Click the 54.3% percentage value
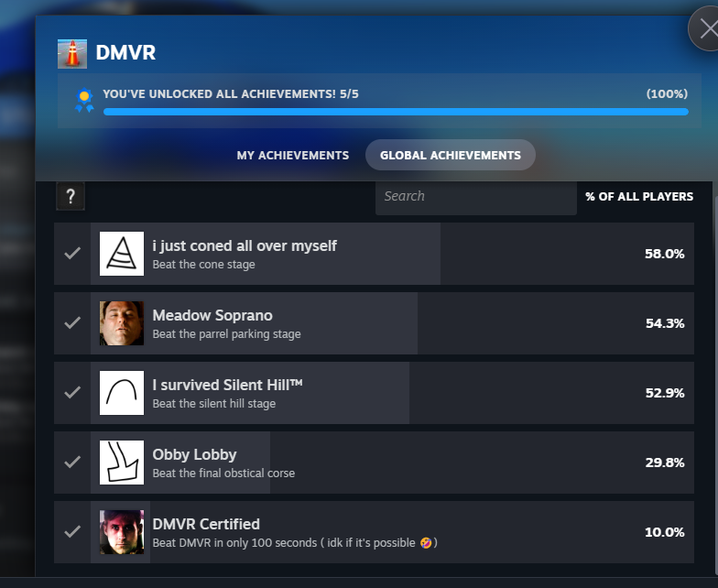Image resolution: width=718 pixels, height=588 pixels. point(665,323)
